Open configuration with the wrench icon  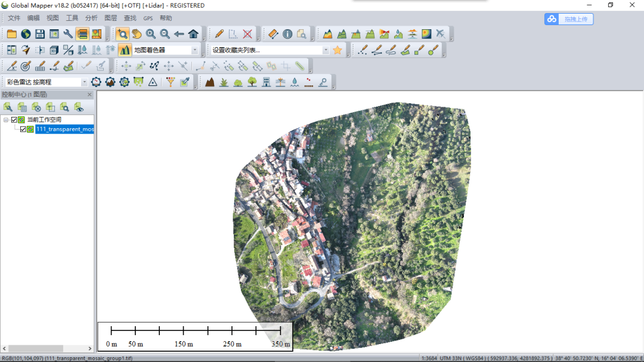click(x=68, y=34)
